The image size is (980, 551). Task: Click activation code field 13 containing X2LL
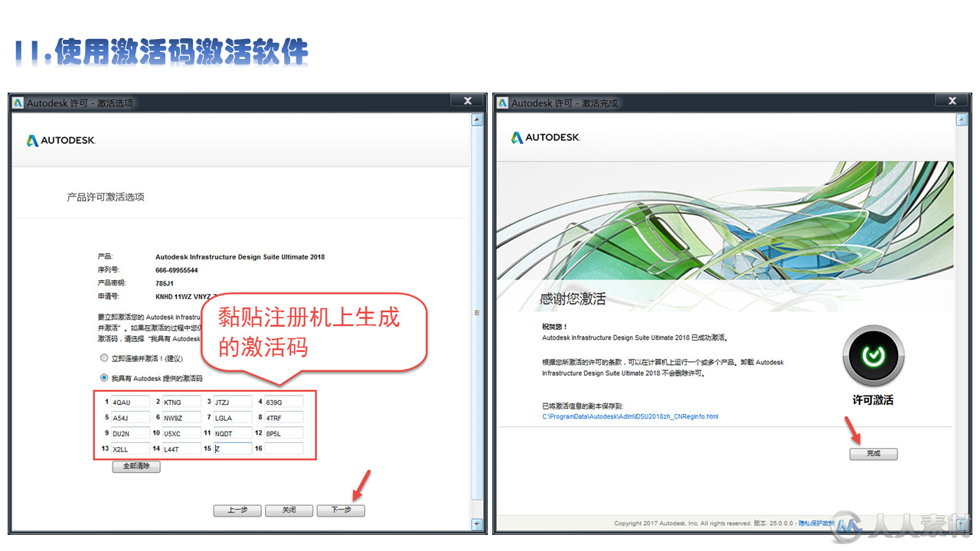[130, 449]
